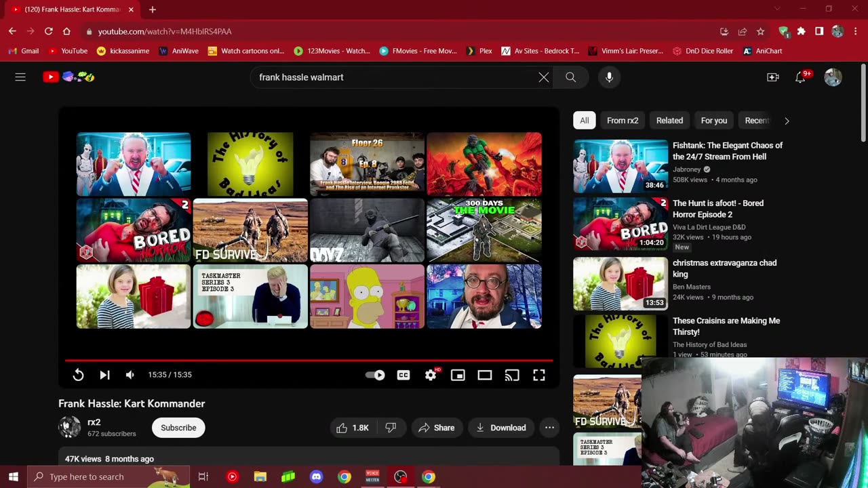Expand more actions three-dot menu
Viewport: 868px width, 488px height.
549,428
